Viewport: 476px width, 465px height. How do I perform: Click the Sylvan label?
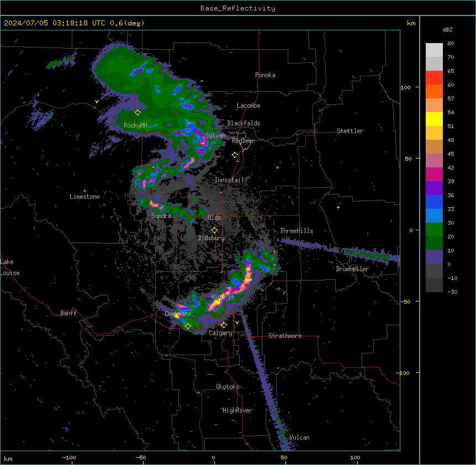pos(215,135)
